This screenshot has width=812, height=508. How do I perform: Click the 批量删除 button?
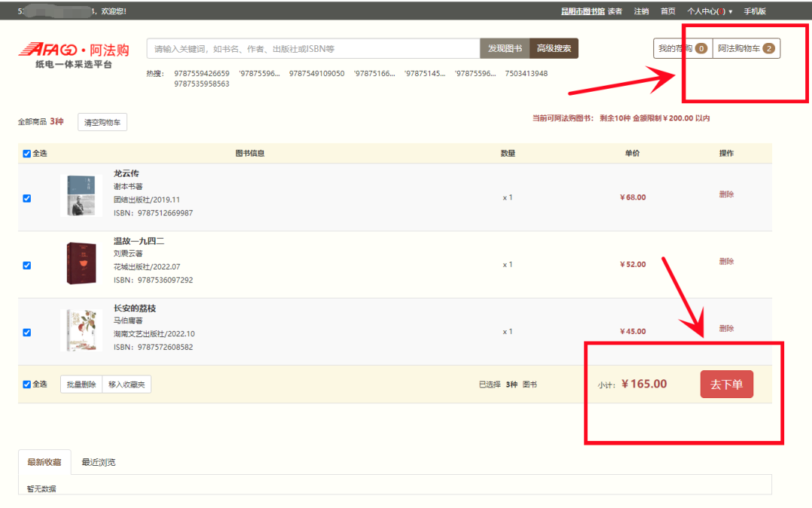tap(81, 385)
